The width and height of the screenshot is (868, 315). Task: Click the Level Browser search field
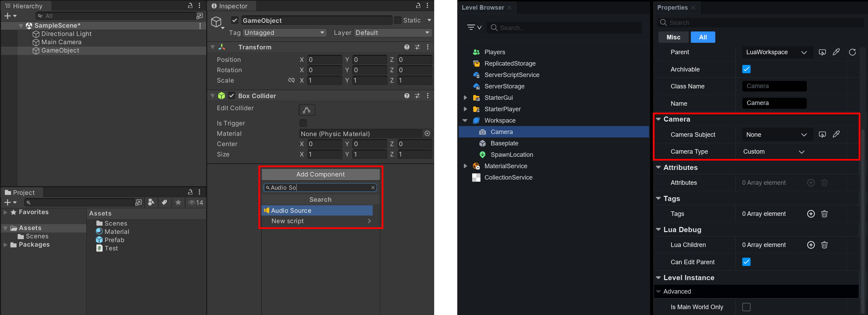pyautogui.click(x=564, y=28)
